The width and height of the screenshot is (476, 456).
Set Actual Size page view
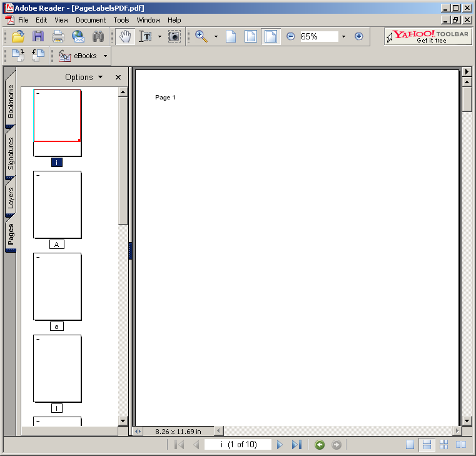click(231, 36)
